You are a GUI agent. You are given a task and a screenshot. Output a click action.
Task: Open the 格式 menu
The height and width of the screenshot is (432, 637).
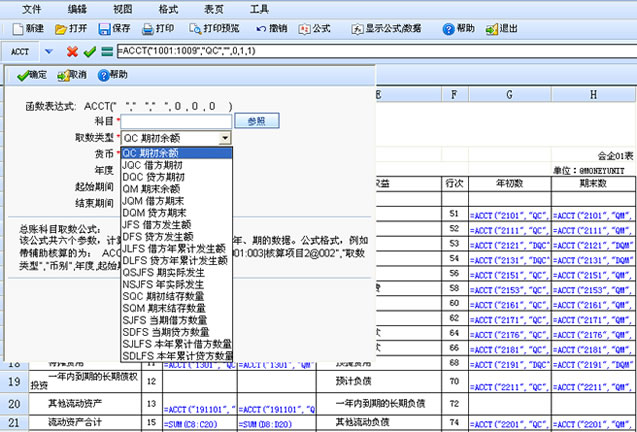tap(168, 9)
